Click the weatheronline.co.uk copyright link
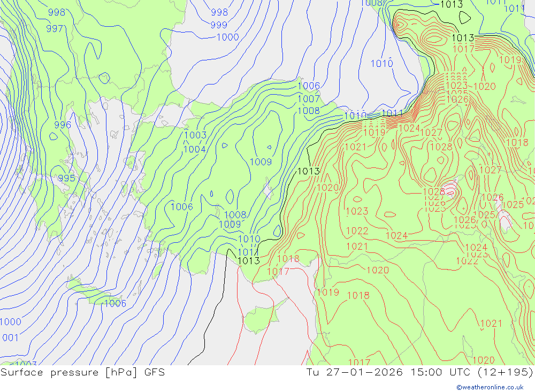Image resolution: width=535 pixels, height=392 pixels. click(x=490, y=387)
